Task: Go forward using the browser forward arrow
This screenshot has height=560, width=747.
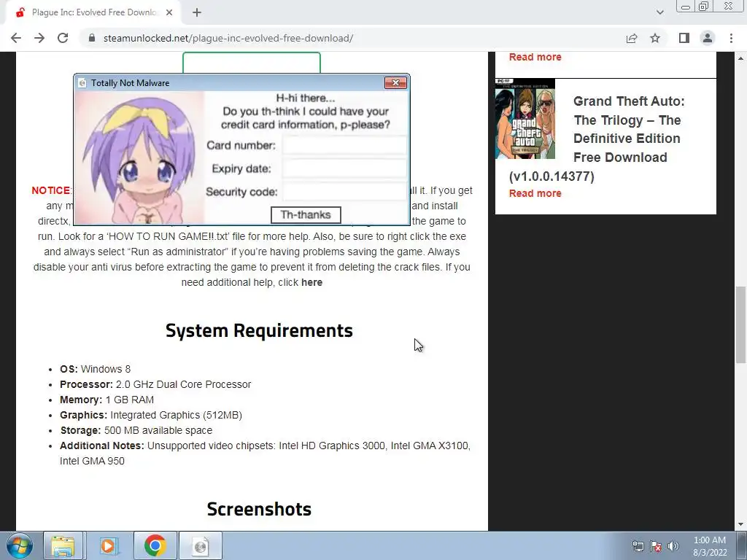Action: [x=39, y=38]
